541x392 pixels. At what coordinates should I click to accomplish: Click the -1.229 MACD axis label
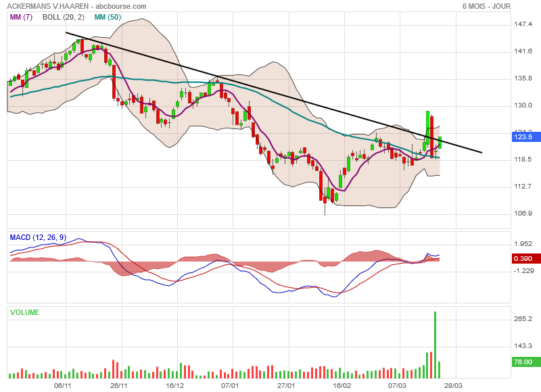point(523,271)
